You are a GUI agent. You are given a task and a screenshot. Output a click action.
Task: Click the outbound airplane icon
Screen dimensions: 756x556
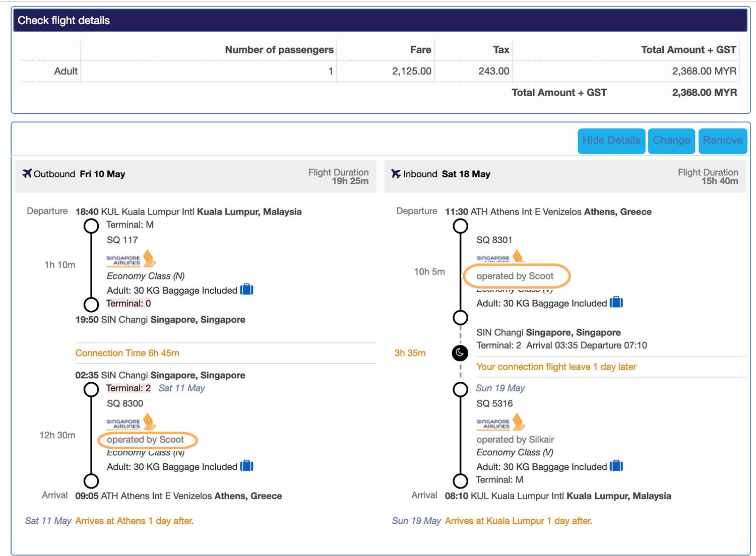(x=27, y=173)
